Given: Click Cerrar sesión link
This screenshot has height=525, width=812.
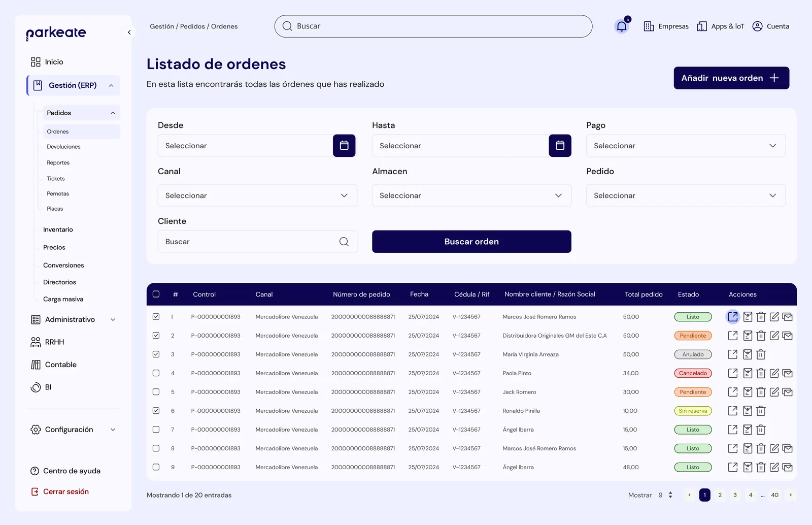Looking at the screenshot, I should tap(60, 491).
